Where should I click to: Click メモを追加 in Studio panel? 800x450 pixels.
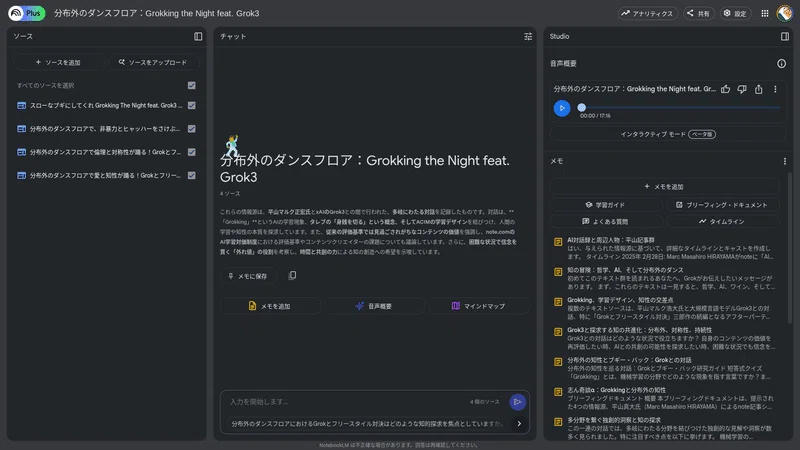pos(664,186)
